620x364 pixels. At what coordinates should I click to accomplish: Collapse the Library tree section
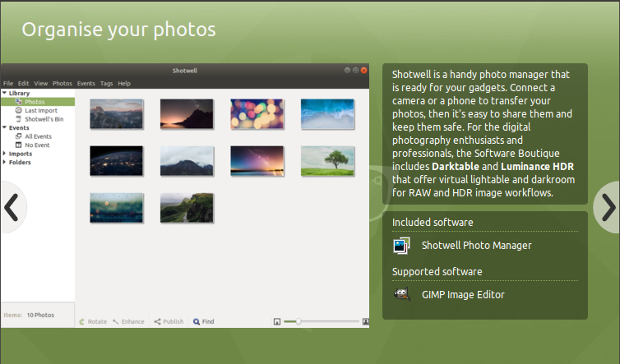[x=5, y=93]
